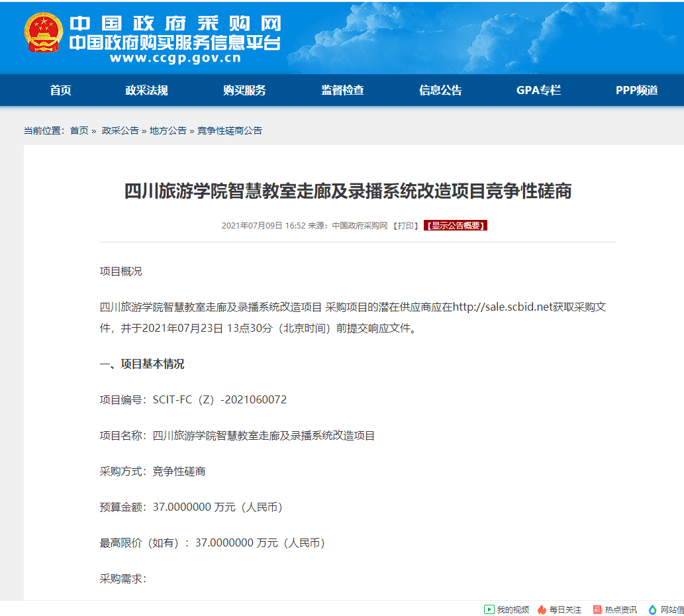Screen dimensions: 684x616
Task: Click the 一、项目基本情况 section heading
Action: (142, 364)
